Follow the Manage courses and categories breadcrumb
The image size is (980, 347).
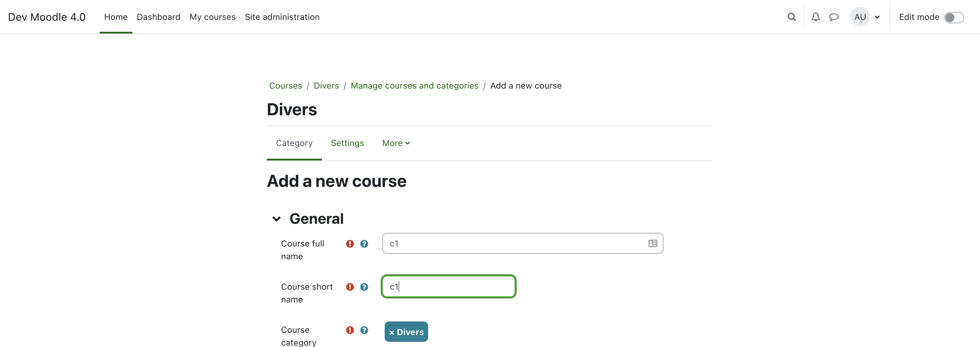tap(414, 85)
